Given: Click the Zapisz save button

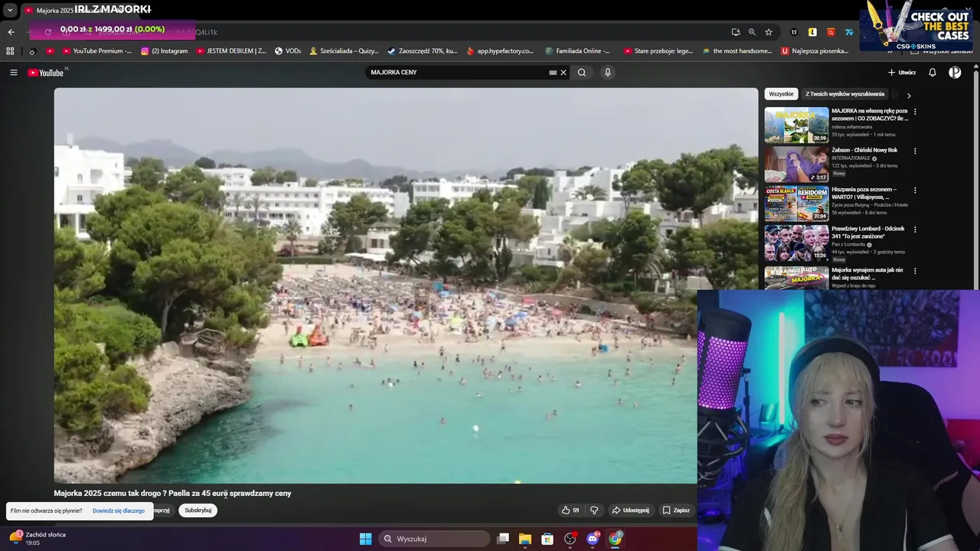Looking at the screenshot, I should click(x=676, y=510).
